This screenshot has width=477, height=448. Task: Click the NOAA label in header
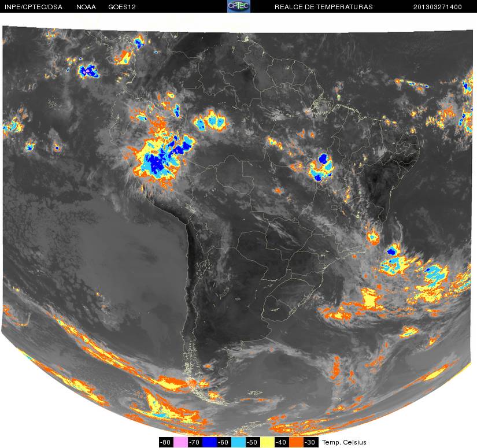point(86,7)
